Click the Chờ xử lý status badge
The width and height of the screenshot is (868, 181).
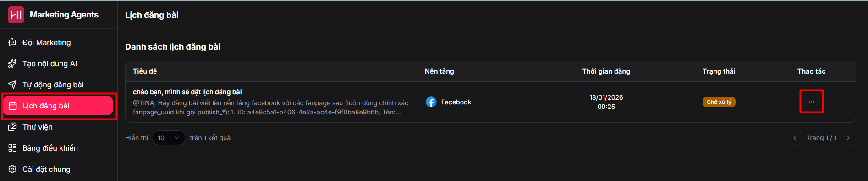719,102
